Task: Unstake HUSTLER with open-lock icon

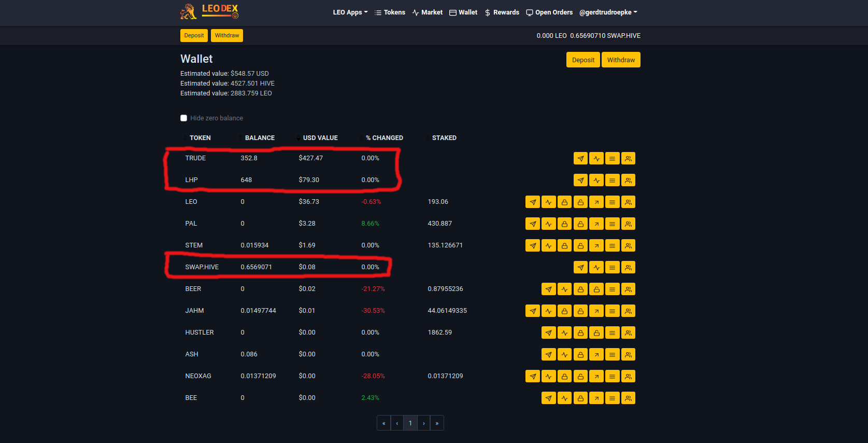Action: point(596,333)
